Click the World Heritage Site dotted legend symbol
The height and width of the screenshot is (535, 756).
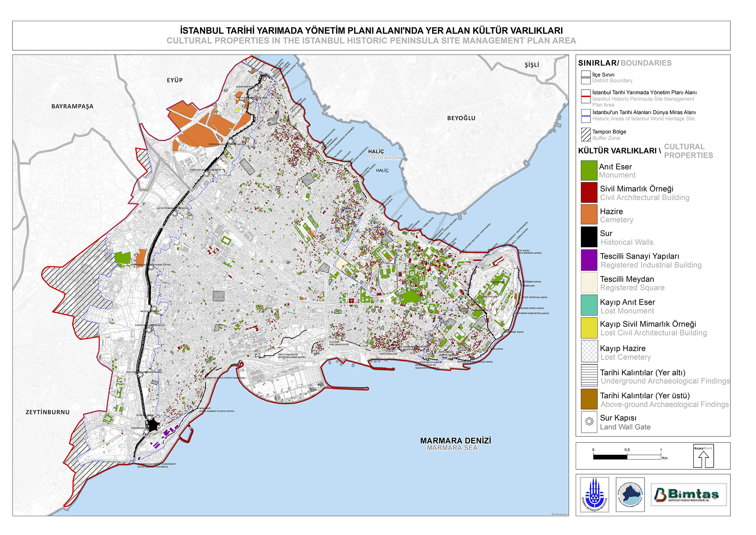tap(586, 116)
